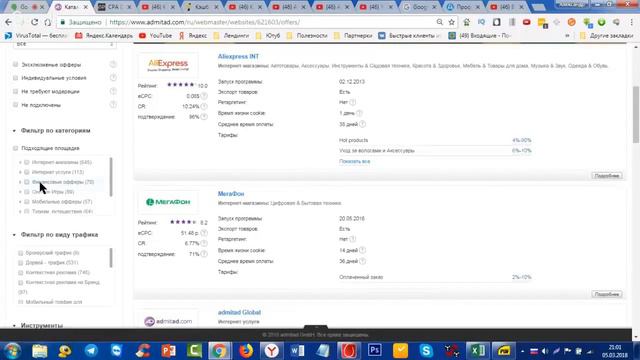This screenshot has width=640, height=360.
Task: Open the Яндекс.Календарь bookmark
Action: 104,36
